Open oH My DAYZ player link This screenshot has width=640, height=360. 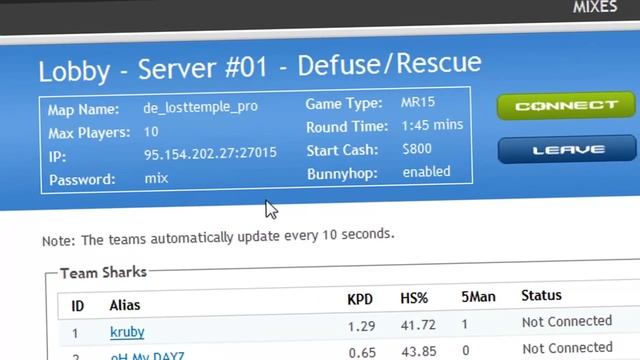[147, 356]
